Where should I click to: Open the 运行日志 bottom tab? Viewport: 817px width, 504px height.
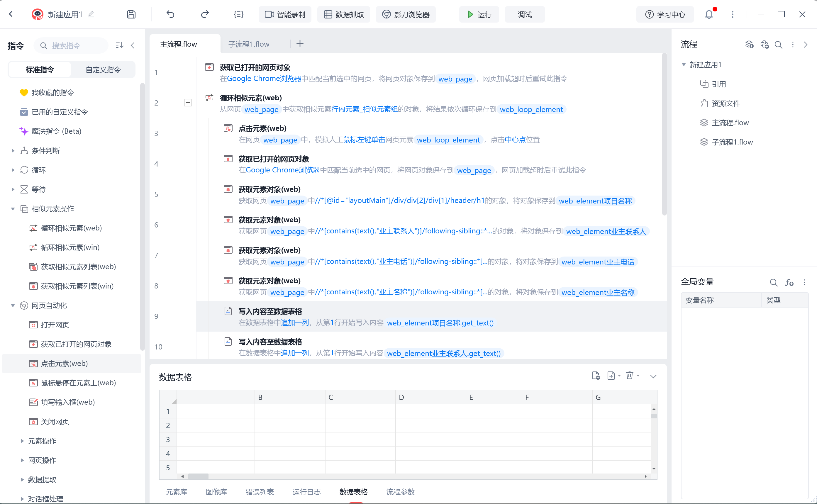pos(306,492)
